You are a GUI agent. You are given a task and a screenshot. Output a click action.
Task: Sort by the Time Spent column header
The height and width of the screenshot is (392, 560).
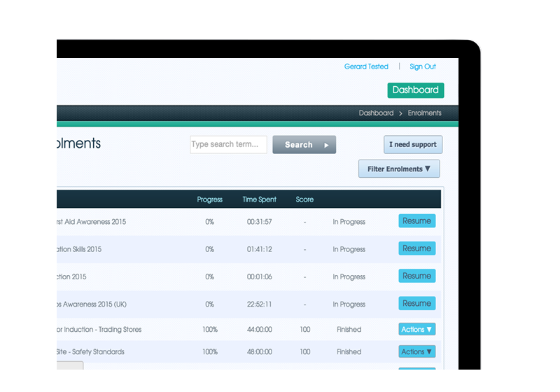(x=259, y=199)
